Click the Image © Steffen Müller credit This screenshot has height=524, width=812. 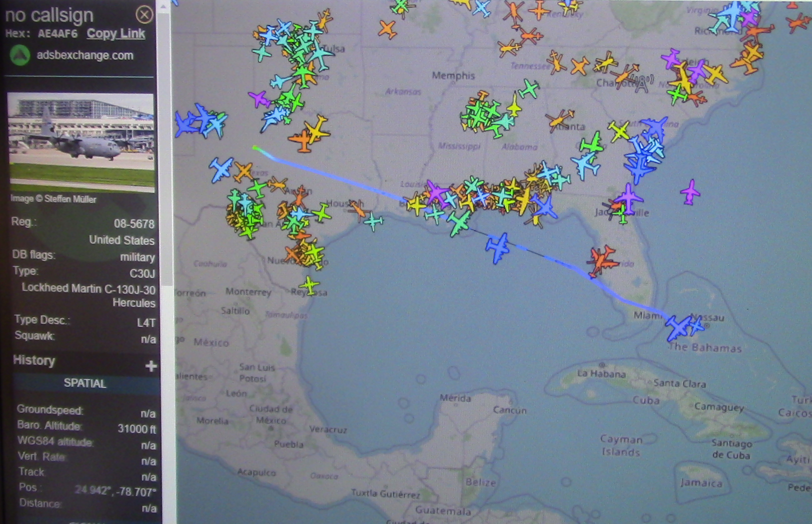point(53,199)
